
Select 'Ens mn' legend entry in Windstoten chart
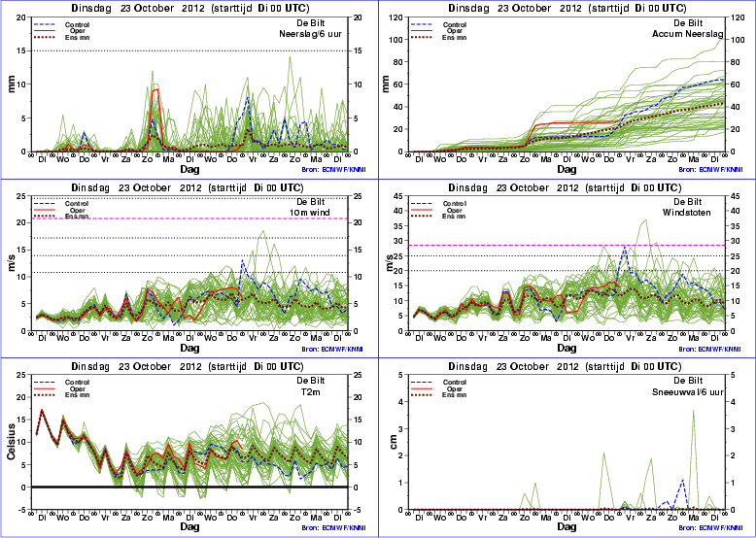[438, 217]
